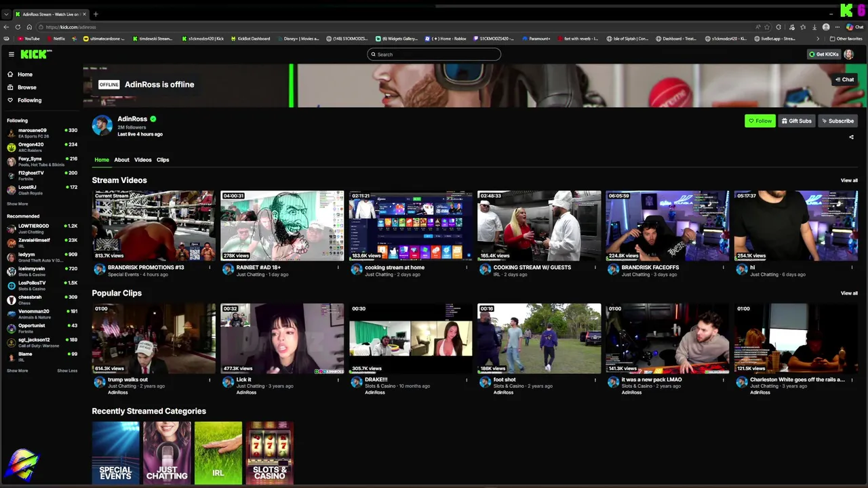
Task: Open sgt_jackson12 recommended channel
Action: pyautogui.click(x=42, y=342)
